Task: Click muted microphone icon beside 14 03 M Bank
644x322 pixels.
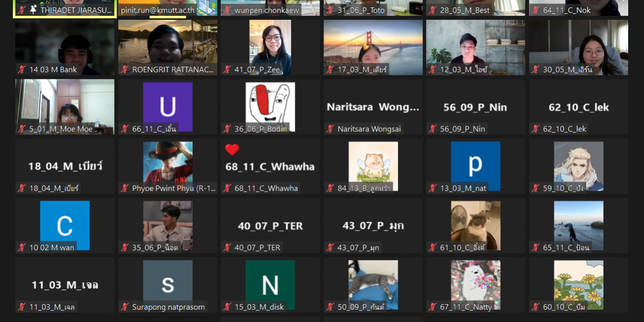Action: click(22, 69)
